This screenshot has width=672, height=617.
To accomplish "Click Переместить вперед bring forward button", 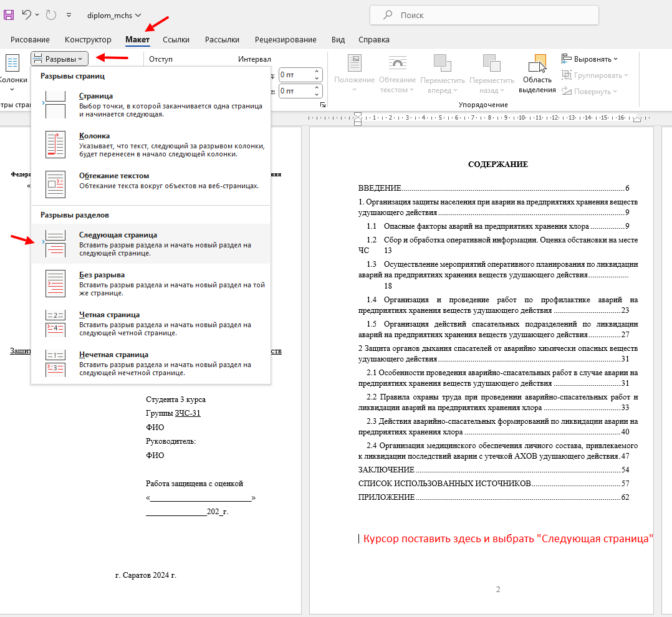I will tap(443, 73).
